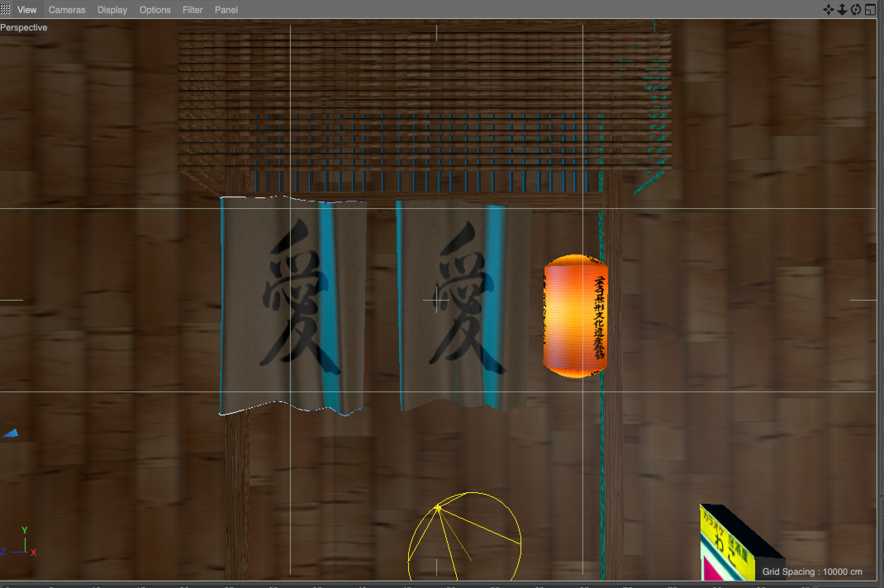
Task: Open the Options menu
Action: pyautogui.click(x=155, y=9)
